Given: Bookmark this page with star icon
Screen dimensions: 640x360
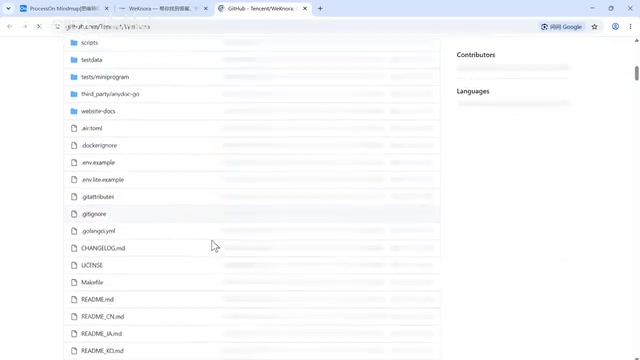Looking at the screenshot, I should tap(594, 27).
